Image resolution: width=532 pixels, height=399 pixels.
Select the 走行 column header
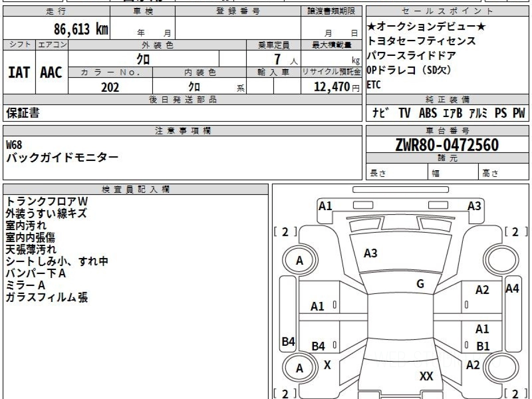[x=56, y=12]
